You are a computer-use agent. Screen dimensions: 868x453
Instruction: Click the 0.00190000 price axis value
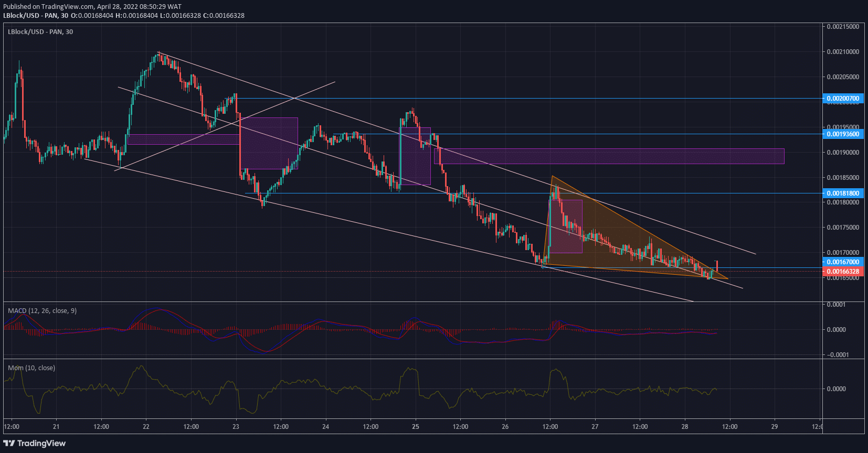point(843,153)
